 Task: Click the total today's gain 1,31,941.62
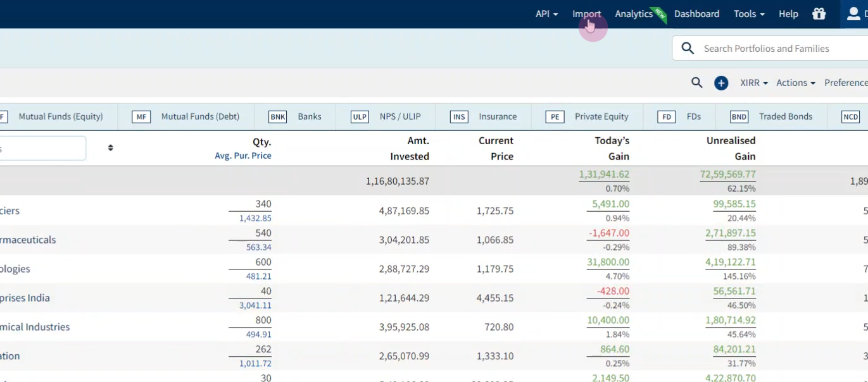[604, 175]
